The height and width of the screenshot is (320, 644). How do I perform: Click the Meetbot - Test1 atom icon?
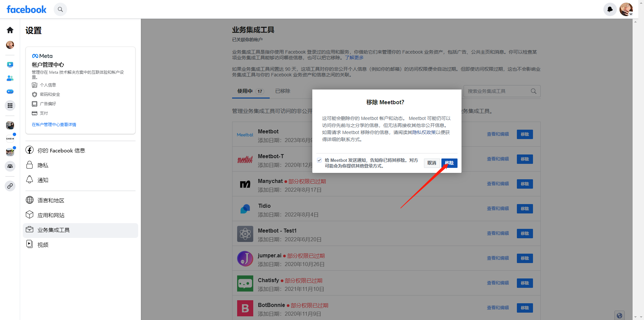245,234
